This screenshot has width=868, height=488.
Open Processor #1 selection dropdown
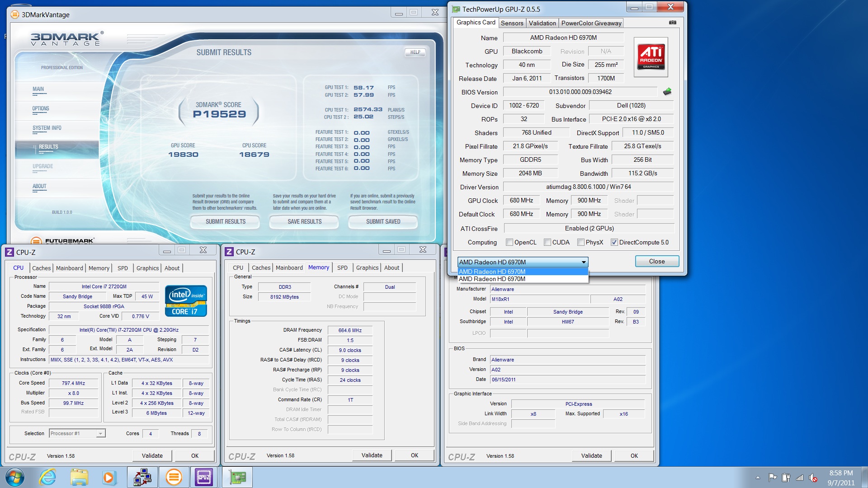point(77,433)
